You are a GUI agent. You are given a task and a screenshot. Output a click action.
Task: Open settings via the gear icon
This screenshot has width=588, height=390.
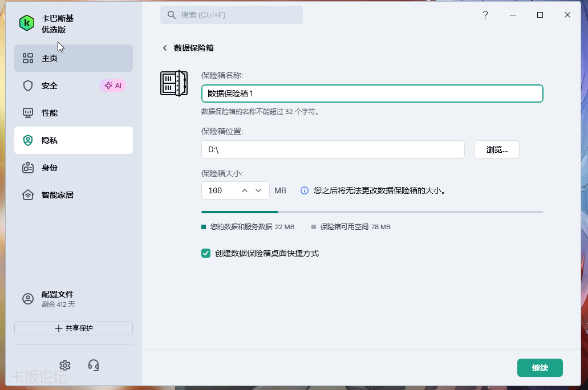pyautogui.click(x=65, y=365)
